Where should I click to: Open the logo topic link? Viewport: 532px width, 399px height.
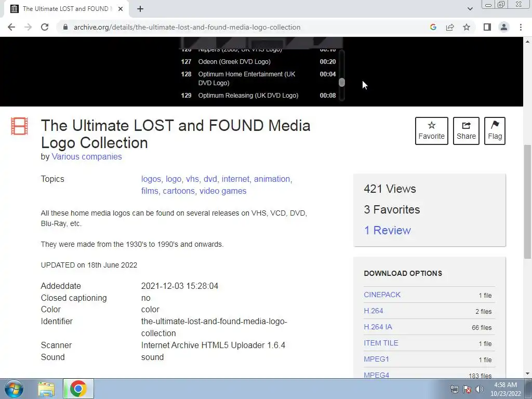(x=174, y=179)
